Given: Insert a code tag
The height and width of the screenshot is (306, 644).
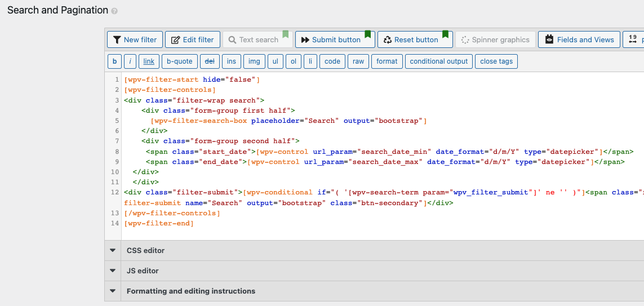Looking at the screenshot, I should point(332,61).
